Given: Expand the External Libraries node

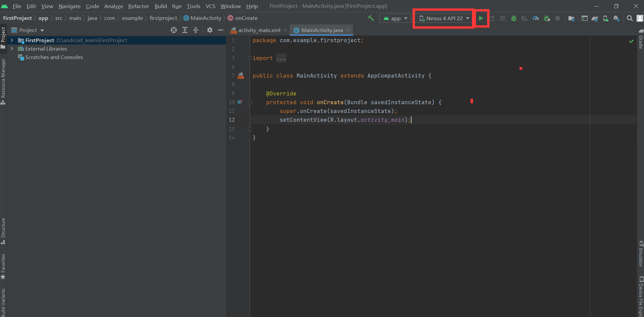Looking at the screenshot, I should (12, 49).
